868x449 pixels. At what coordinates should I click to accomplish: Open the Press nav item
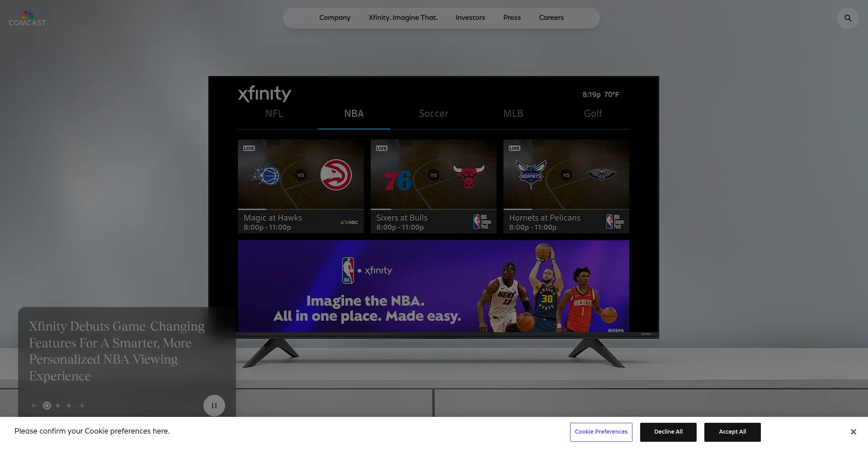[512, 18]
